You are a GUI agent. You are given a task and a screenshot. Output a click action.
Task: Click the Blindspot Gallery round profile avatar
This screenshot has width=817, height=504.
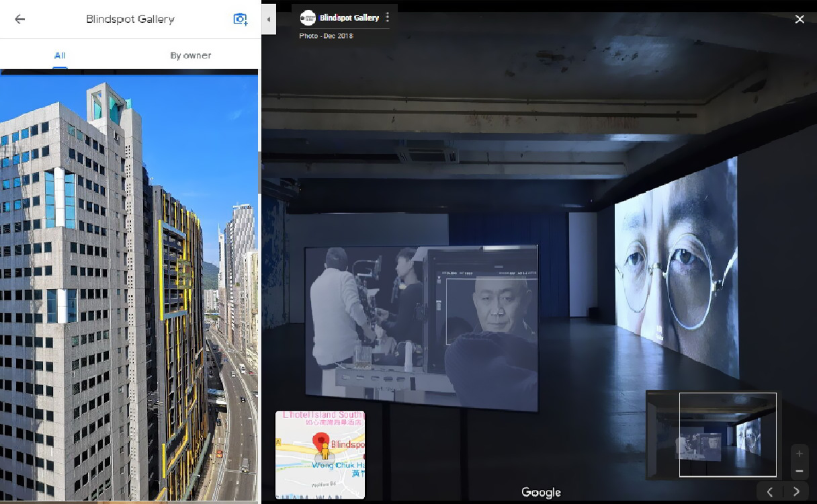[308, 18]
